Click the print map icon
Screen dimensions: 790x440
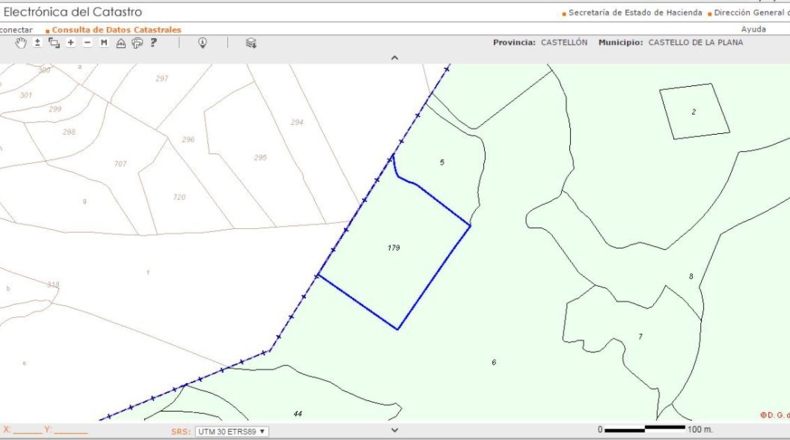[137, 43]
